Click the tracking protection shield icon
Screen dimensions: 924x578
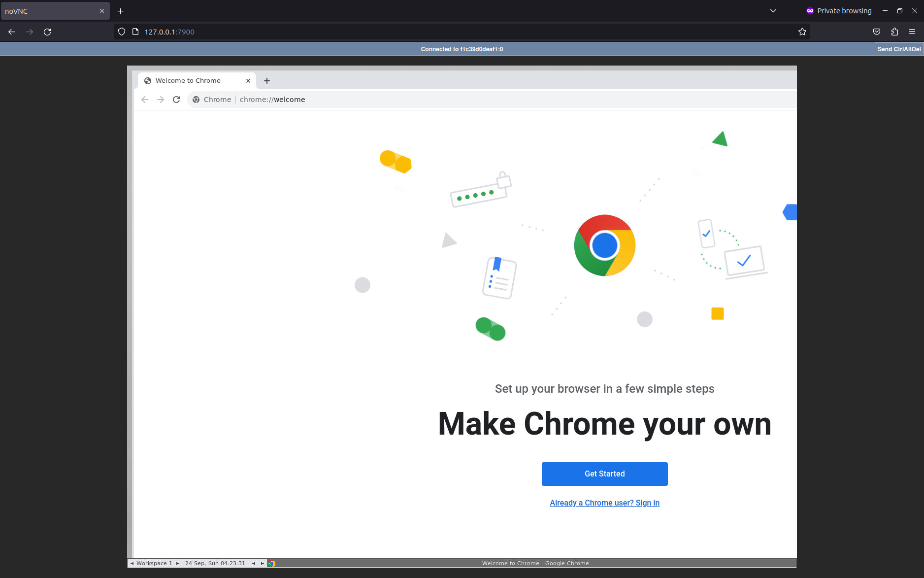(x=122, y=32)
